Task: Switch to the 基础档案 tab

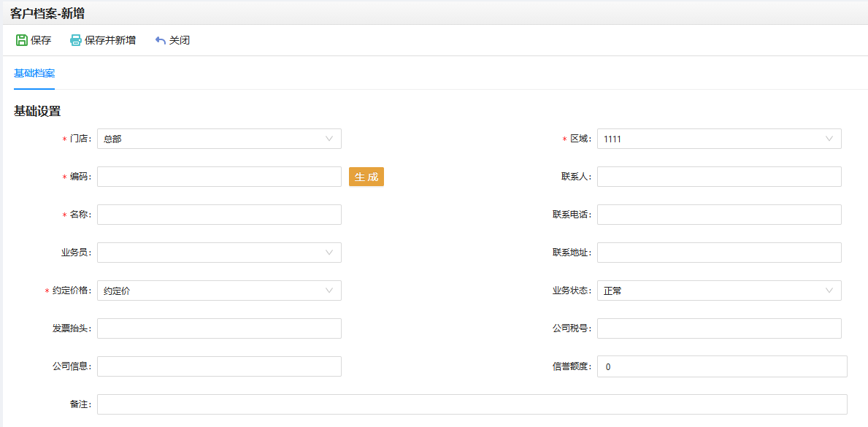Action: (x=34, y=74)
